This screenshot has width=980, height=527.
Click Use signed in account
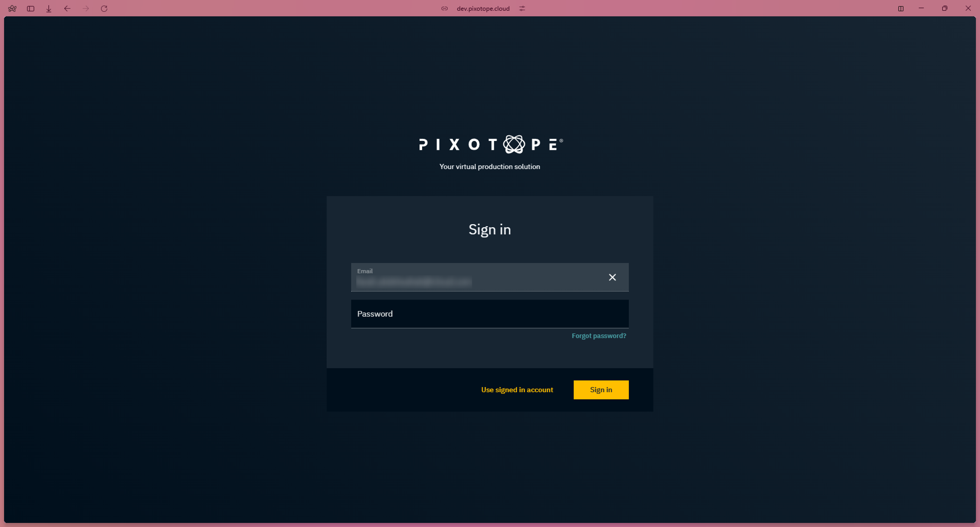click(517, 390)
